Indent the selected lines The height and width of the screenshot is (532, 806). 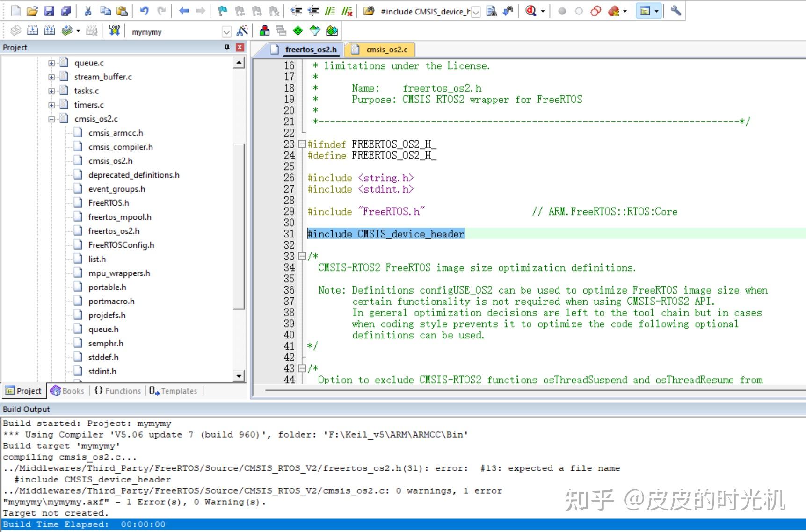[x=296, y=11]
